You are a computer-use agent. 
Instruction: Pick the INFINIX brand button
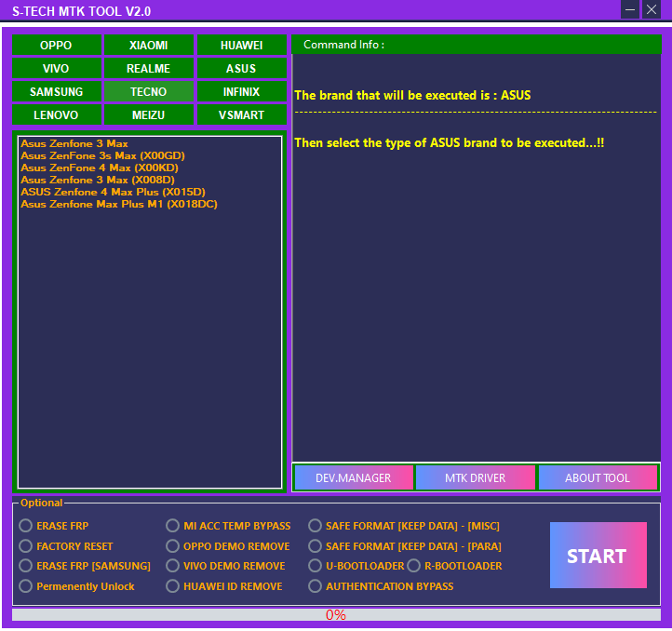241,91
